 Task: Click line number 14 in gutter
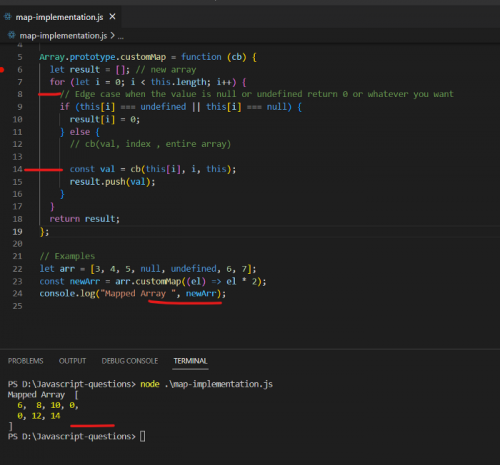point(18,169)
